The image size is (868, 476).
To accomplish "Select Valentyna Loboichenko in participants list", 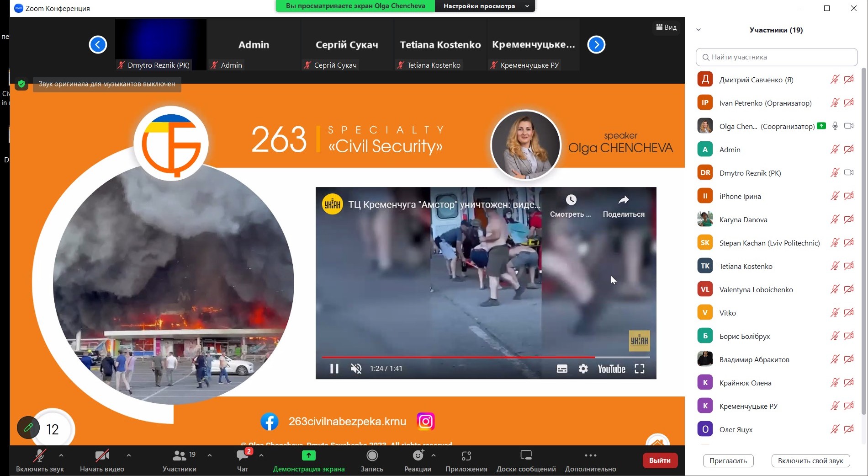I will 775,289.
